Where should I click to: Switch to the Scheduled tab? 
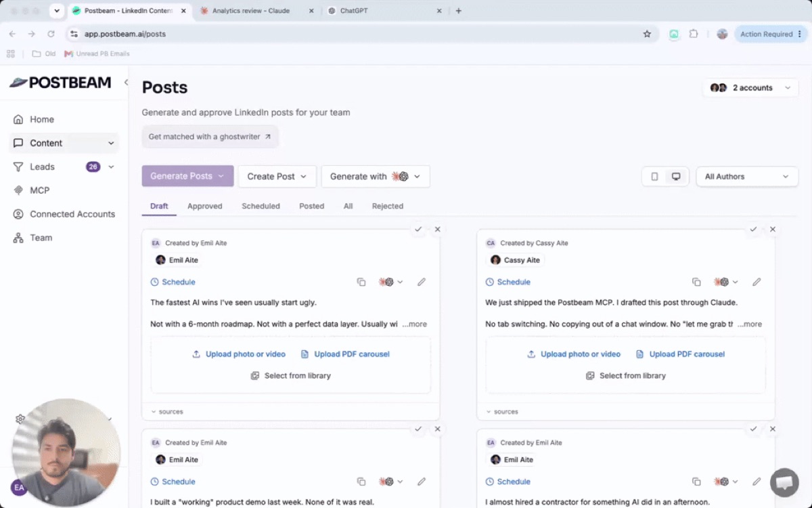(x=261, y=206)
